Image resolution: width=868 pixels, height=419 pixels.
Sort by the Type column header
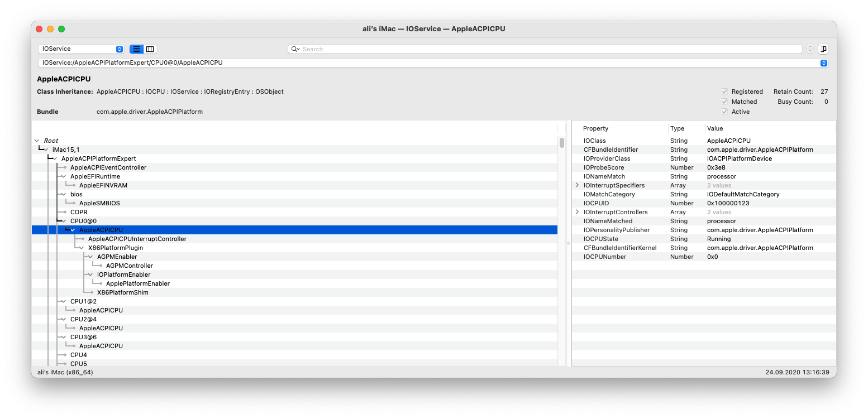[677, 128]
